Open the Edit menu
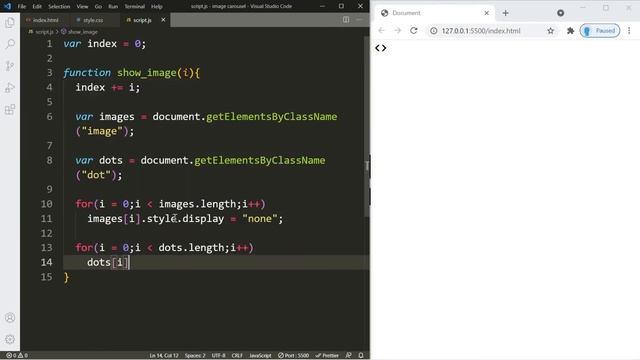 pyautogui.click(x=37, y=7)
